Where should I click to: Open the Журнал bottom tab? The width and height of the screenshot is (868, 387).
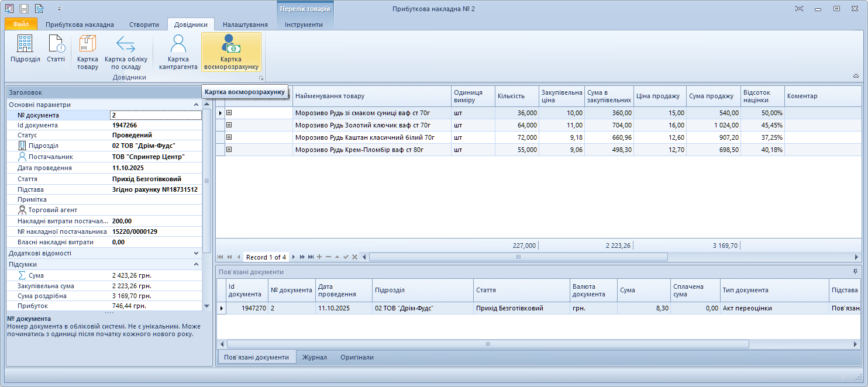(x=314, y=357)
